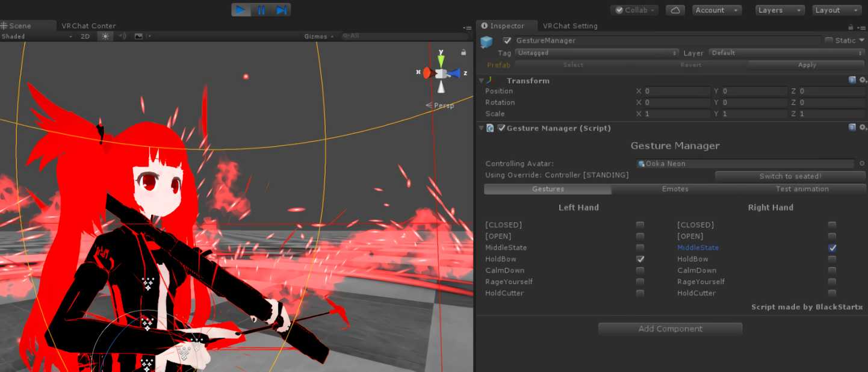The image size is (868, 372).
Task: Click the Gesture Manager script icon
Action: (489, 128)
